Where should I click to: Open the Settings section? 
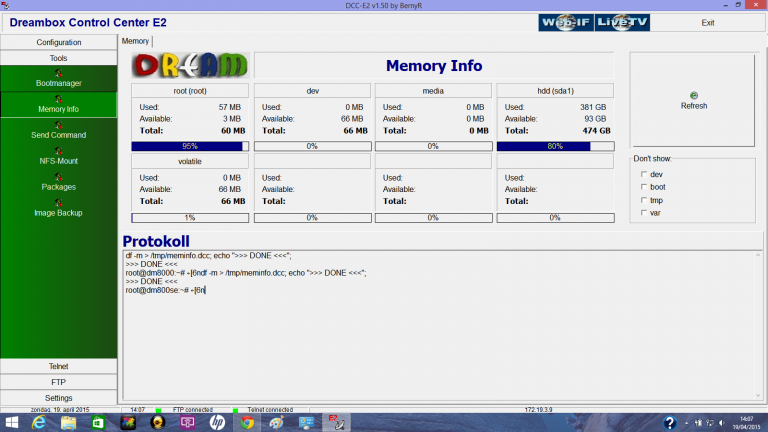point(59,398)
